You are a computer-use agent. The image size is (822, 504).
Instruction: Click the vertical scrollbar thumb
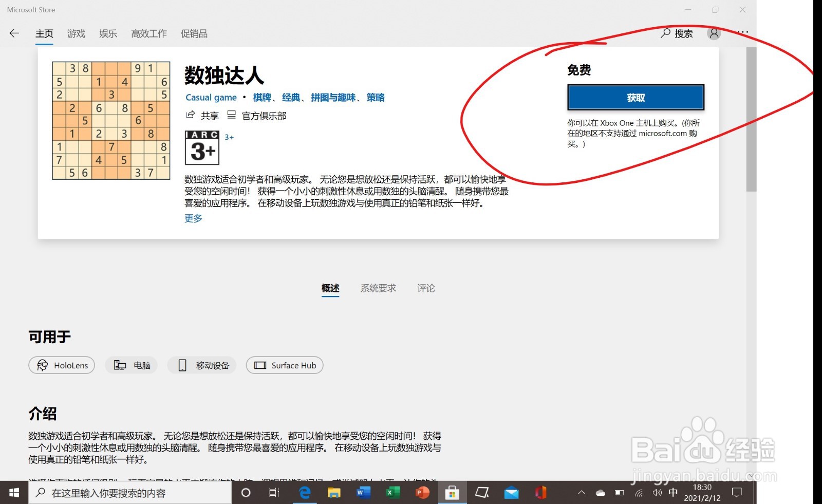(751, 119)
